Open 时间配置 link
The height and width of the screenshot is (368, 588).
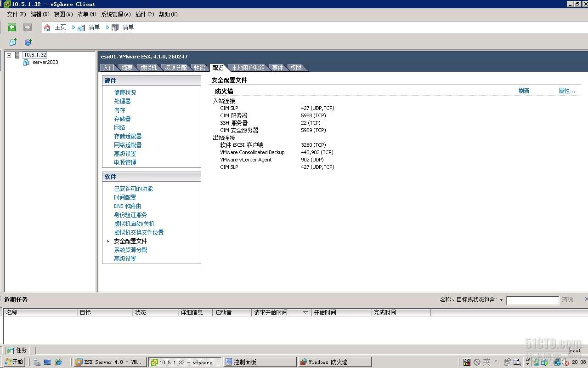[125, 197]
